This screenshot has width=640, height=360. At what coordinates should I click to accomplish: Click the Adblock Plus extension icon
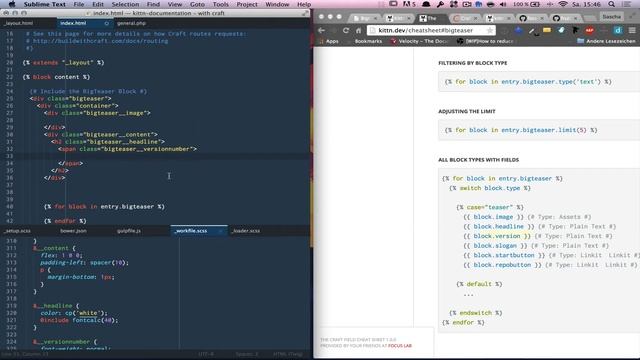tap(589, 30)
